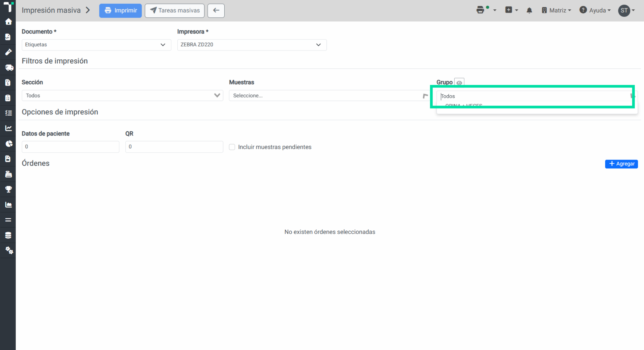Select the test tube sample sidebar icon
Viewport: 644px width, 350px height.
point(8,52)
